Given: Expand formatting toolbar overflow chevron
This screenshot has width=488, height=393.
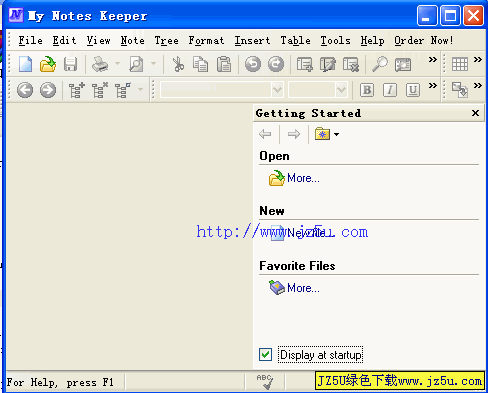Looking at the screenshot, I should (x=433, y=86).
